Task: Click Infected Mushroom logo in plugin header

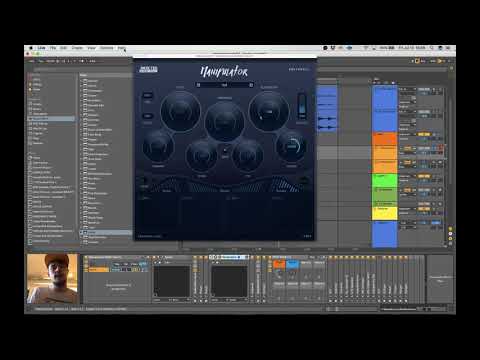Action: point(148,69)
